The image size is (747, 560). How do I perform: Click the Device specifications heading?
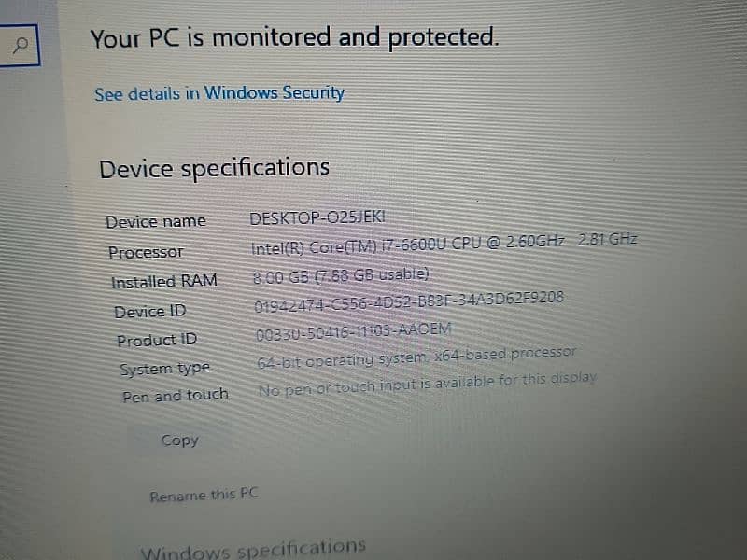[x=214, y=169]
